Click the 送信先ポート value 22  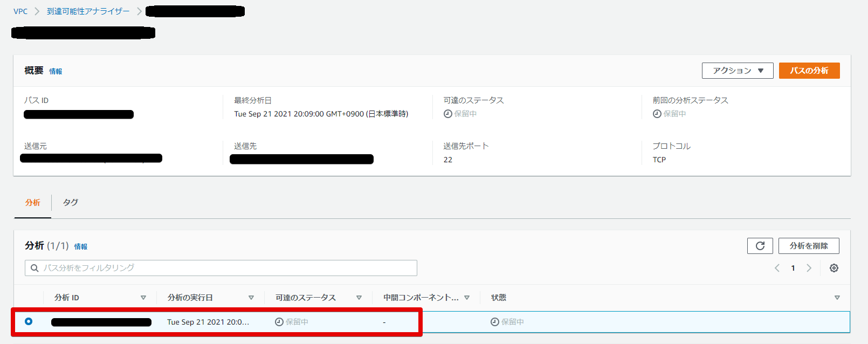pos(448,160)
